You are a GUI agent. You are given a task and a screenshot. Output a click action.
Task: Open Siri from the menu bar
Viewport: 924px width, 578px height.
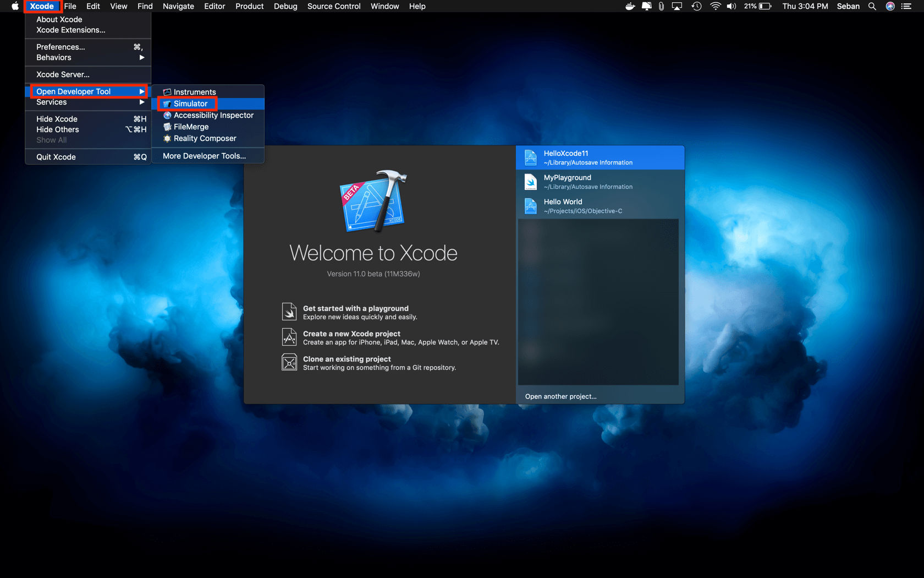[x=890, y=6]
